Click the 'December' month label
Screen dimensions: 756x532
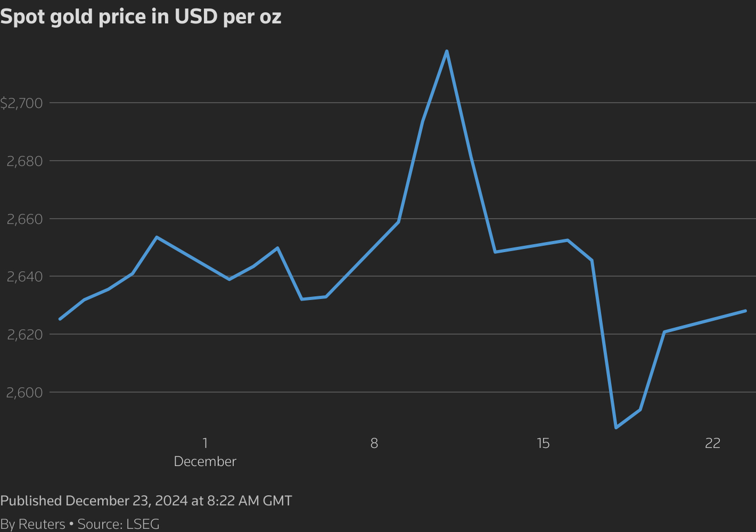click(205, 462)
